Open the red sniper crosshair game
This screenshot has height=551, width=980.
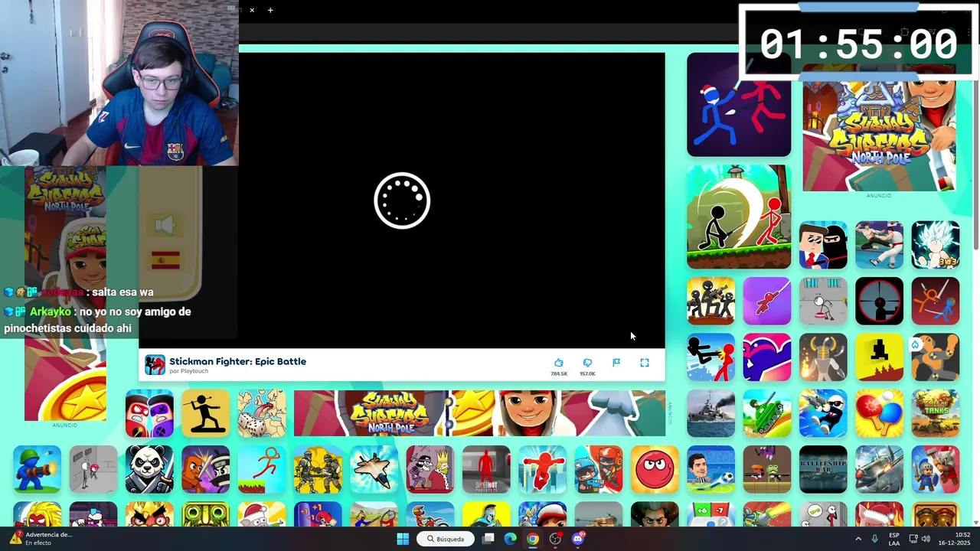click(879, 301)
